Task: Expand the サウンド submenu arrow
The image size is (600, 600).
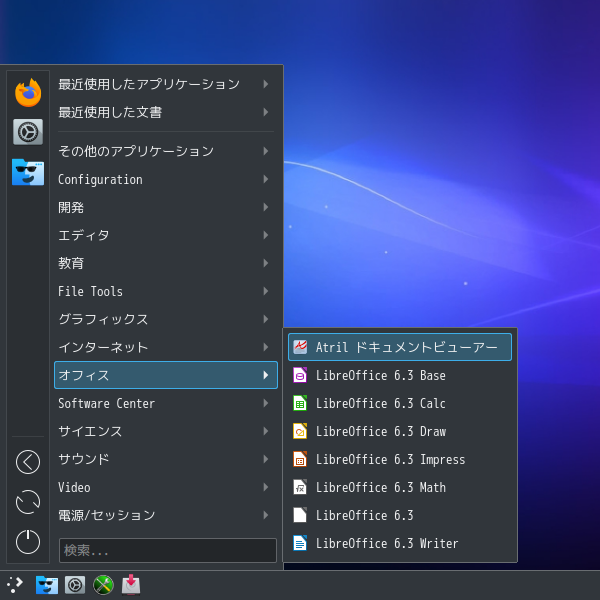Action: tap(266, 459)
